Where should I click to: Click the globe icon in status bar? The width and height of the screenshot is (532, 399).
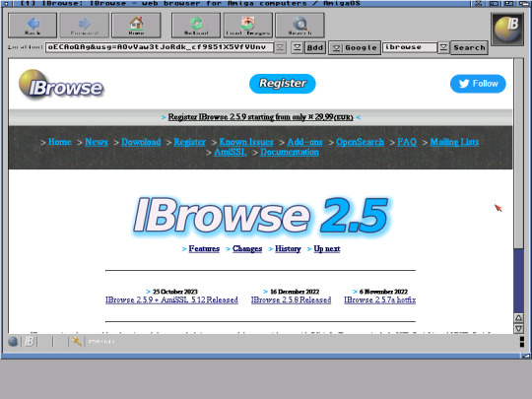tap(13, 341)
